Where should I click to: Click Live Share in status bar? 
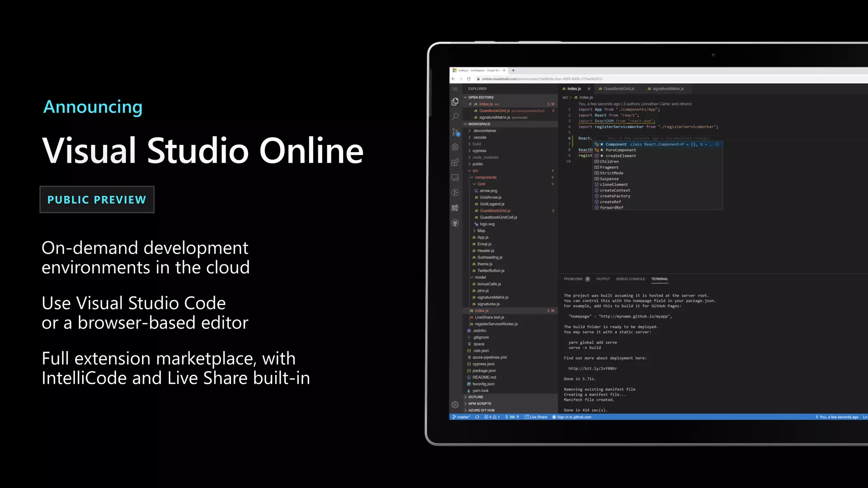coord(536,417)
